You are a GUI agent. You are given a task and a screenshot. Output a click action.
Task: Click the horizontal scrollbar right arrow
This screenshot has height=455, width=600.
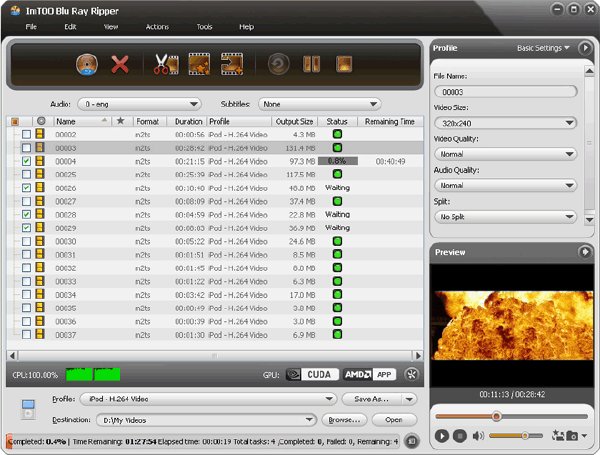[x=418, y=356]
